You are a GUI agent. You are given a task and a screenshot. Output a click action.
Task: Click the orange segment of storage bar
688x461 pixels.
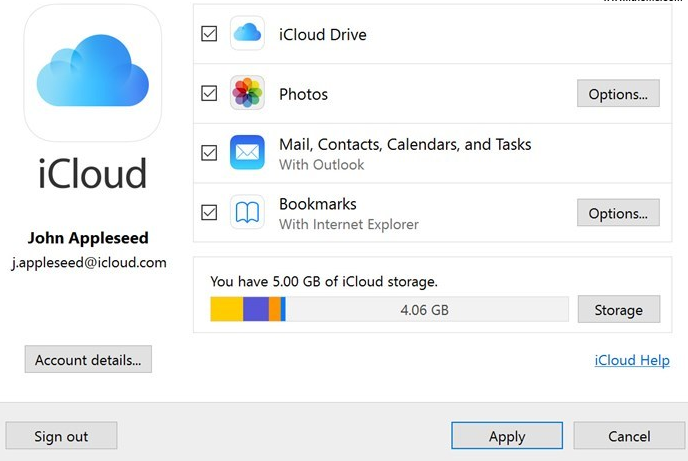pos(275,309)
